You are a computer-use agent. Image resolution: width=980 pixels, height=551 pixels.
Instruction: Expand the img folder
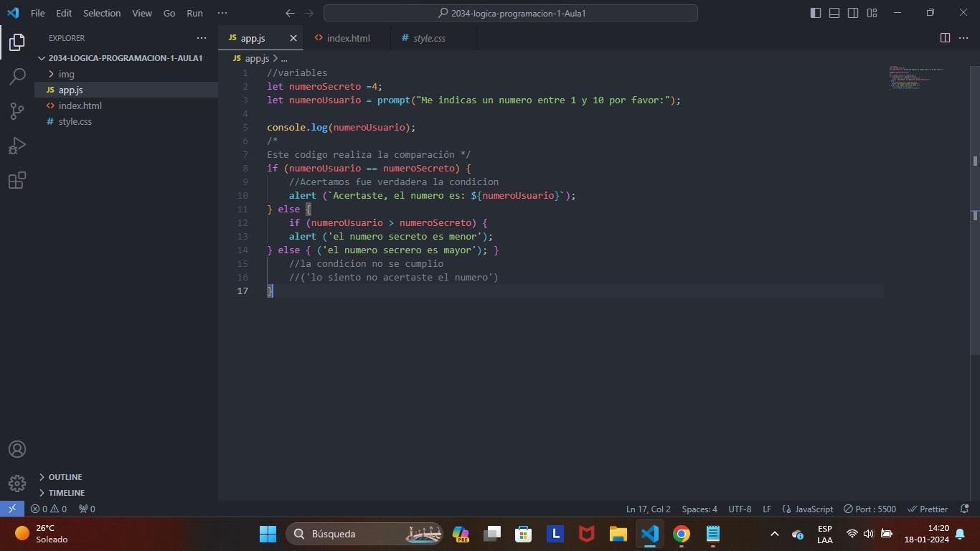pos(66,74)
